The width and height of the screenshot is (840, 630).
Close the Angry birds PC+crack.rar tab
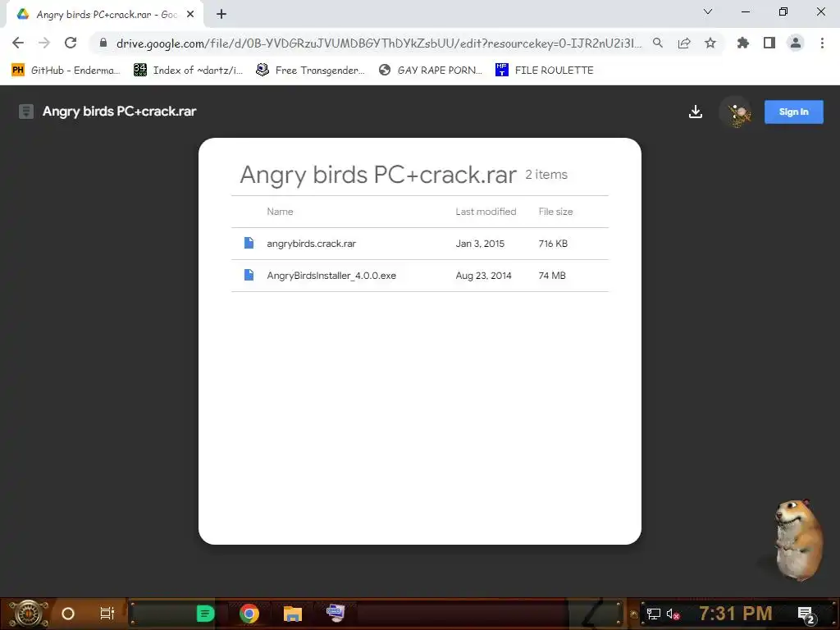190,15
